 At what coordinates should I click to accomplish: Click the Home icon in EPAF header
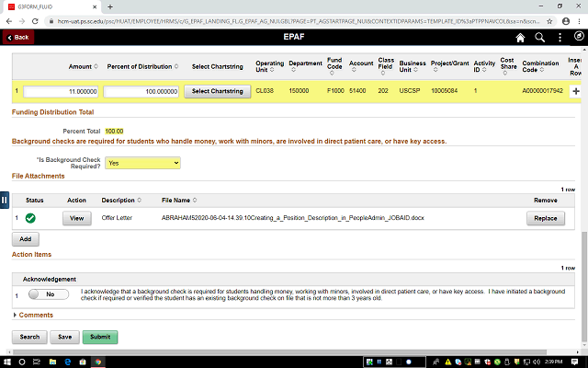pyautogui.click(x=520, y=38)
